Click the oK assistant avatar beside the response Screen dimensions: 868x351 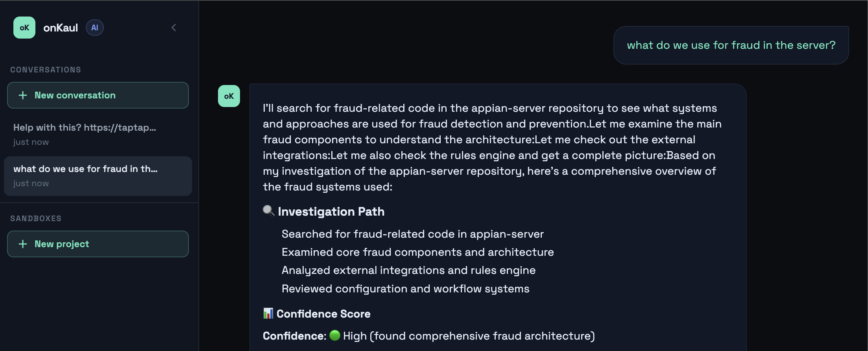pyautogui.click(x=229, y=96)
